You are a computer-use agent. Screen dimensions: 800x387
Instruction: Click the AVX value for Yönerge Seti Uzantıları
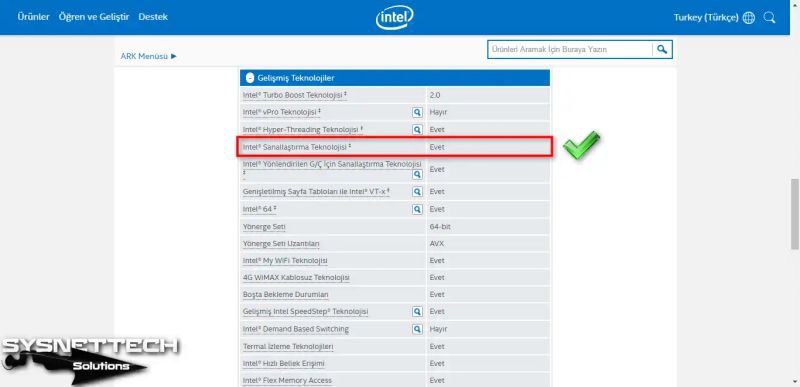tap(437, 244)
